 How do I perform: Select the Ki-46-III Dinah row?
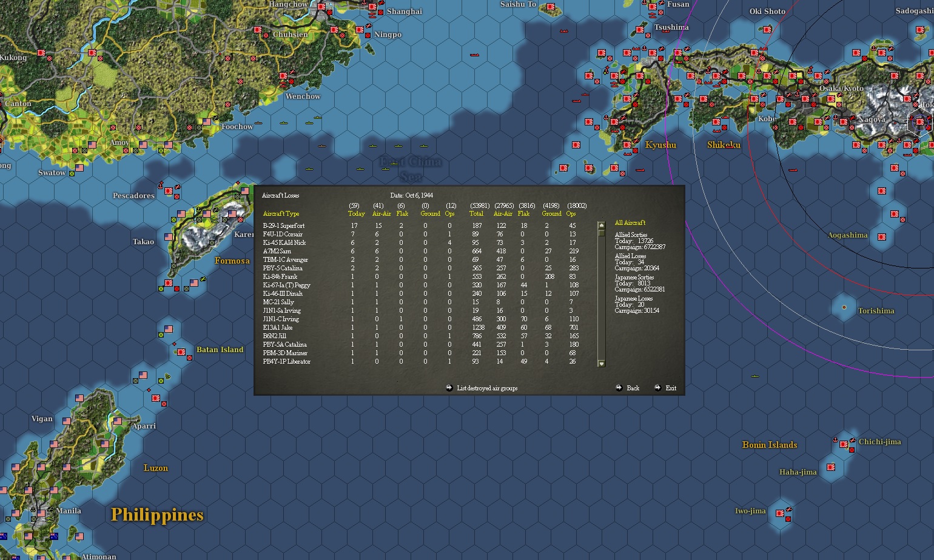(x=420, y=293)
